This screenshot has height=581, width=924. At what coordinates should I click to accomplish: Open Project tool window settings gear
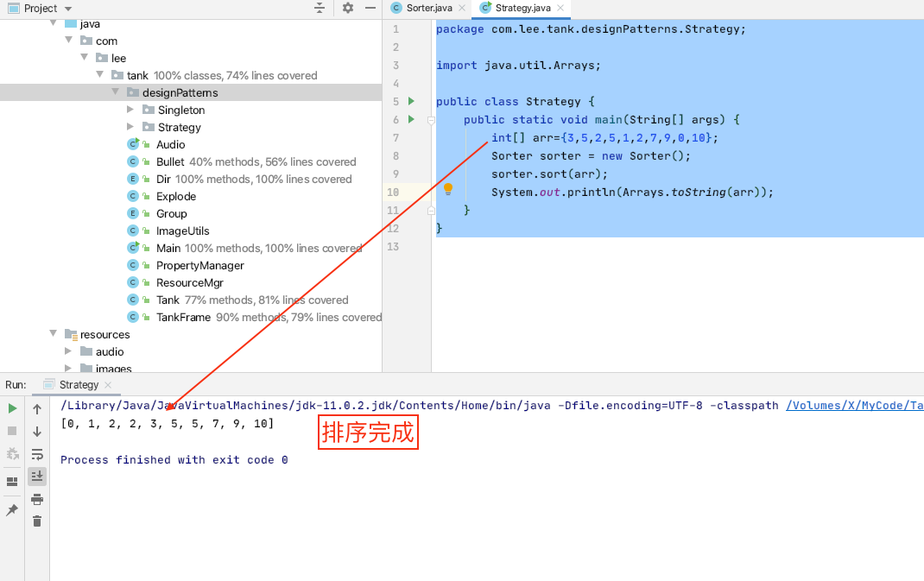click(x=347, y=8)
